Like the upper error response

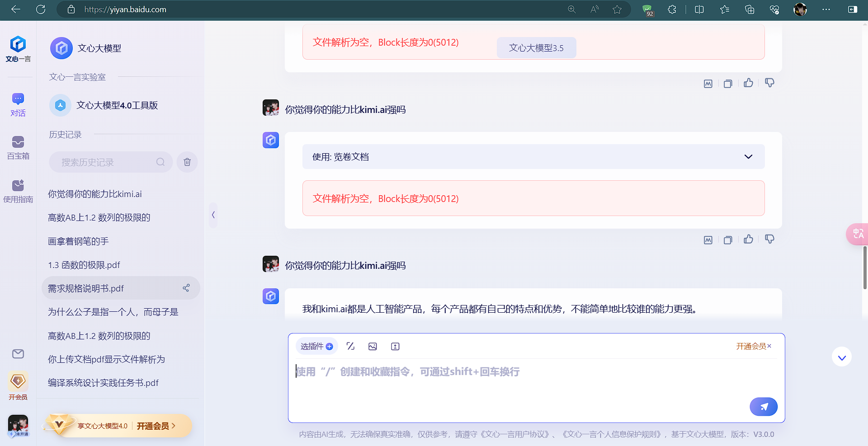tap(749, 83)
